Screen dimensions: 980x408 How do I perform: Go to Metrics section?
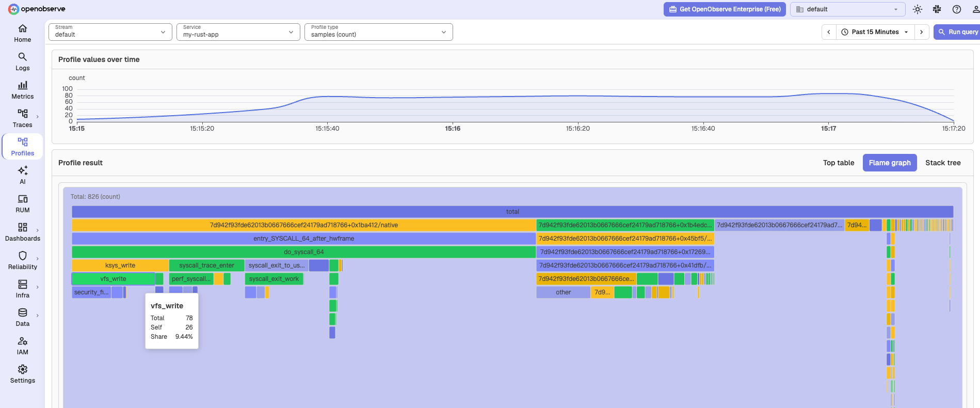[x=22, y=90]
